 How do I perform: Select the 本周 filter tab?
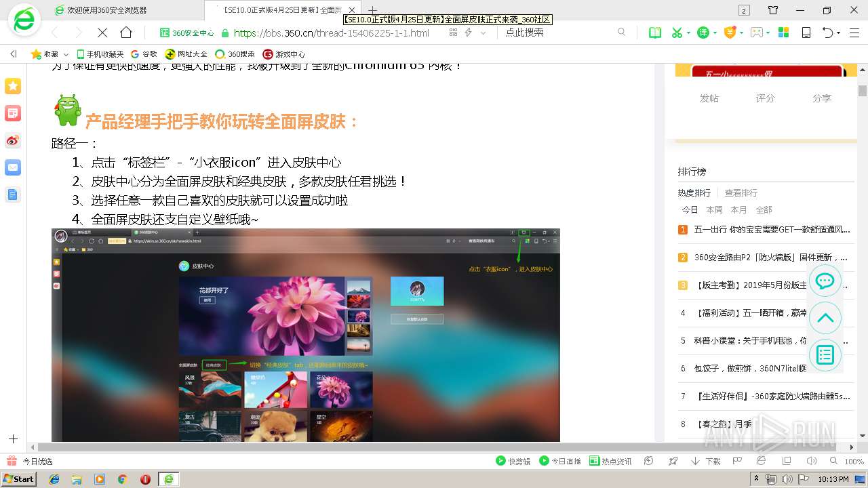pyautogui.click(x=714, y=210)
